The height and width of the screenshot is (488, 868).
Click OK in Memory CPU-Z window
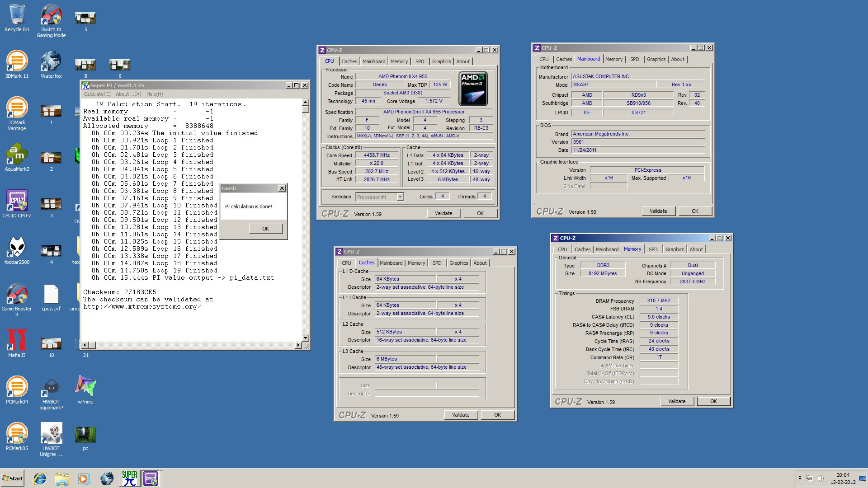(x=713, y=401)
